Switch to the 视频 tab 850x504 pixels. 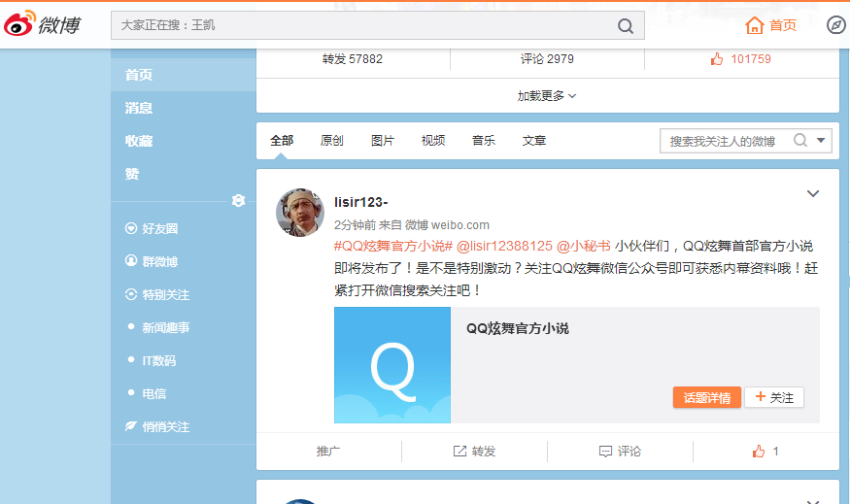tap(433, 141)
